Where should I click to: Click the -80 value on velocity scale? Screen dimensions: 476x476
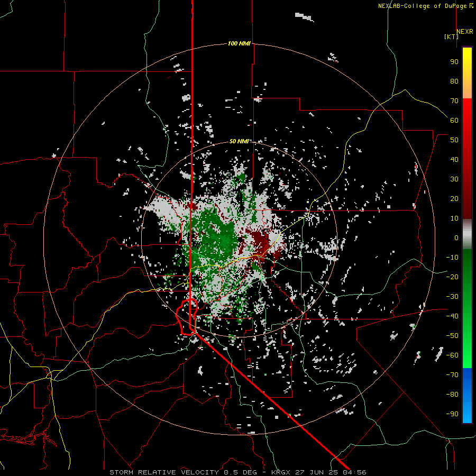pos(452,395)
